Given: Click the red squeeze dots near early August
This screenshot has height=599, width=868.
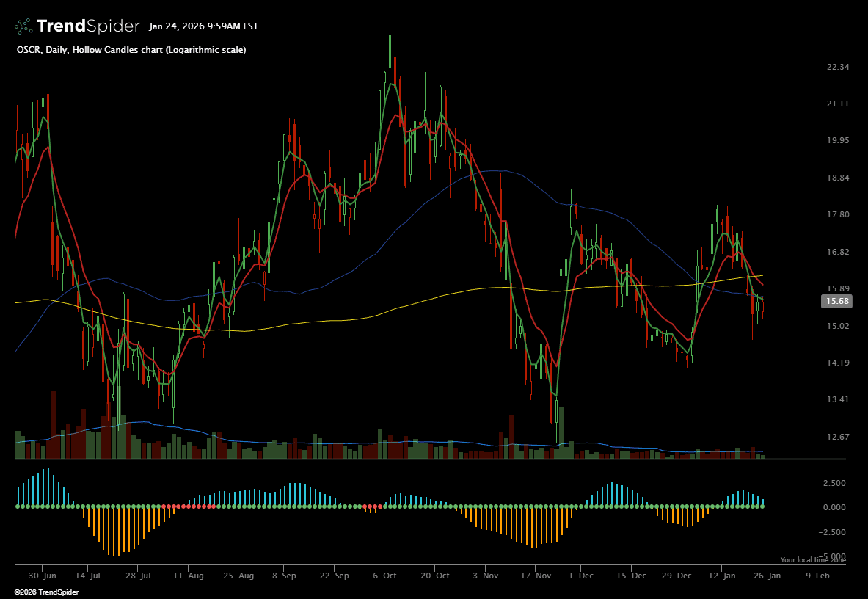Looking at the screenshot, I should pos(189,507).
